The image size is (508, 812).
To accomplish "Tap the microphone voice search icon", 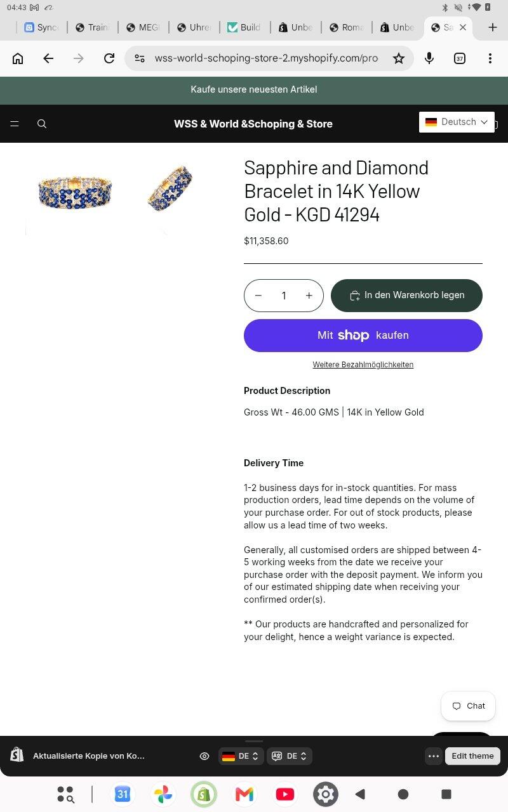I will click(x=429, y=58).
